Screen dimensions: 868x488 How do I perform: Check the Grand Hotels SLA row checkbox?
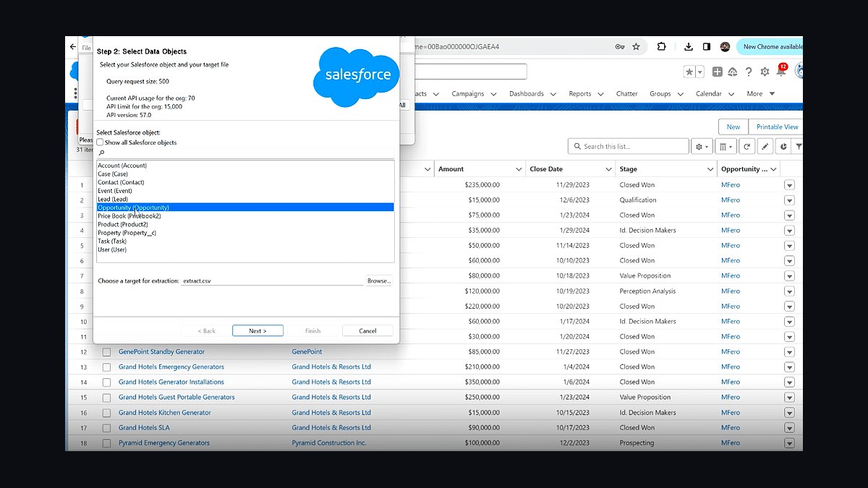(106, 428)
